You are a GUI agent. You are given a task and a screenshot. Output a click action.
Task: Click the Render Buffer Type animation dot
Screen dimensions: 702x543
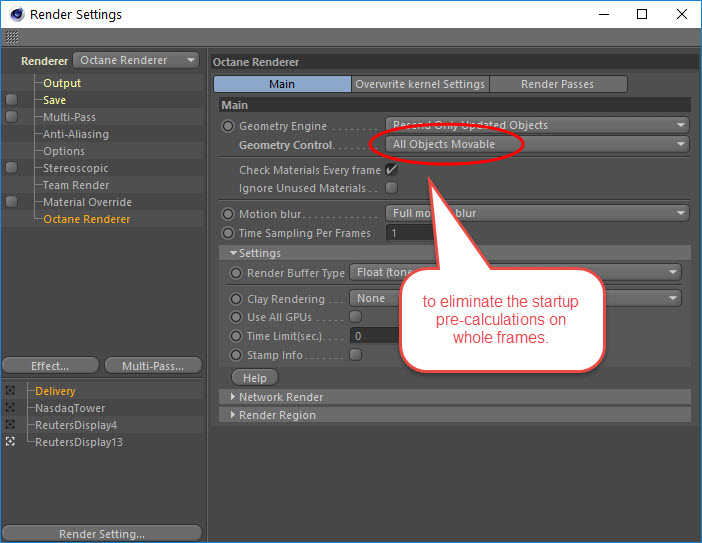pos(236,273)
